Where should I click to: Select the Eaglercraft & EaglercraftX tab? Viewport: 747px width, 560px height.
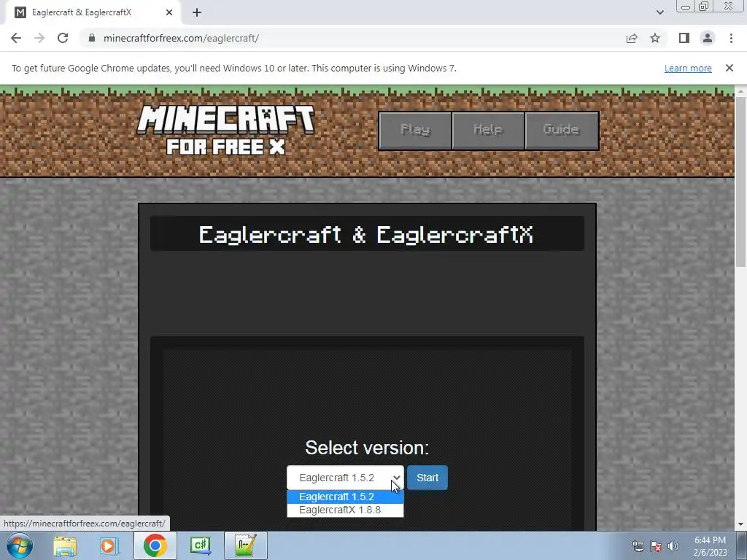(x=93, y=12)
